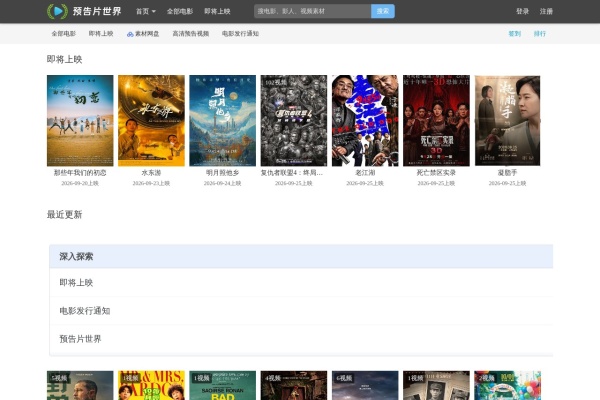Open the 电影发行通知 tab in the nav

pos(240,34)
